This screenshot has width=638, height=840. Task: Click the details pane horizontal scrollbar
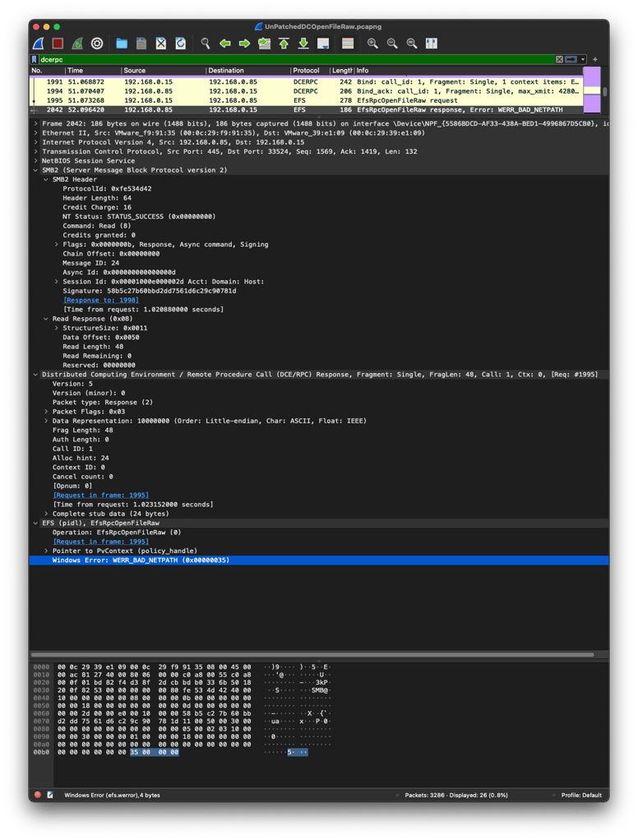tap(312, 655)
